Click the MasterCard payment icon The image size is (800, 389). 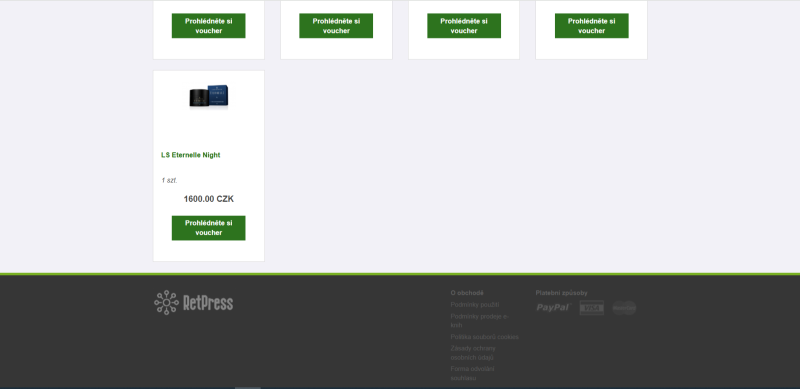[624, 308]
